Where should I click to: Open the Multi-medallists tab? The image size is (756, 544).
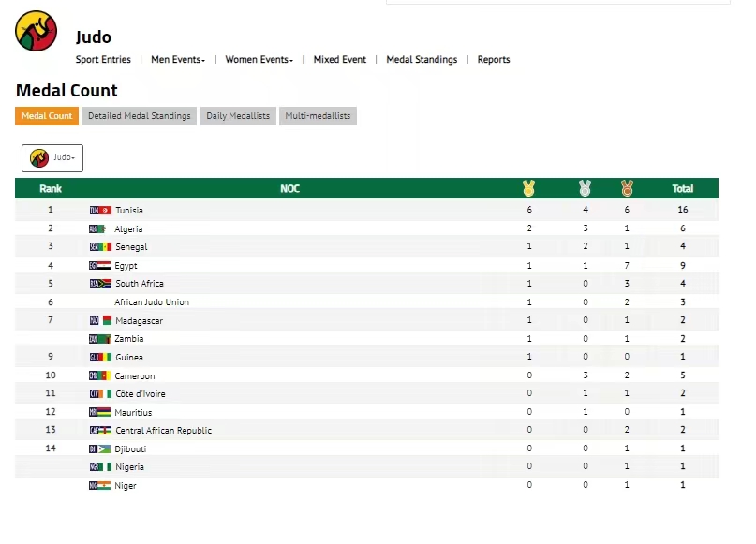point(318,116)
